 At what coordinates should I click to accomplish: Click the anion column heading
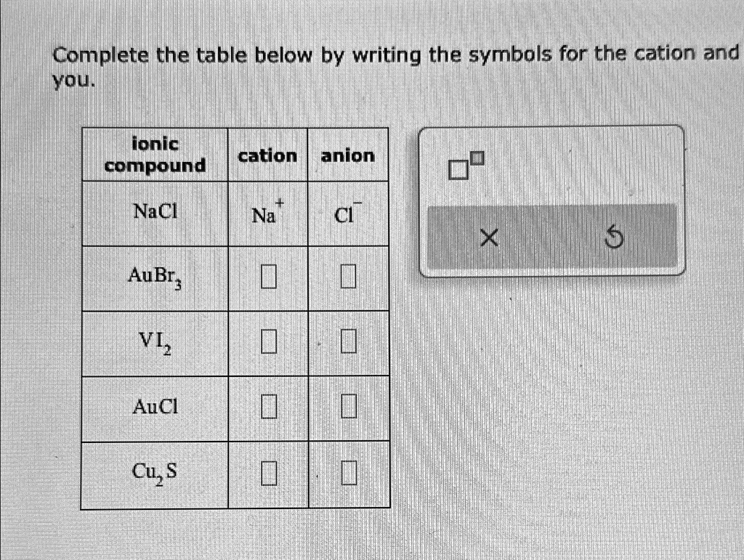point(347,155)
